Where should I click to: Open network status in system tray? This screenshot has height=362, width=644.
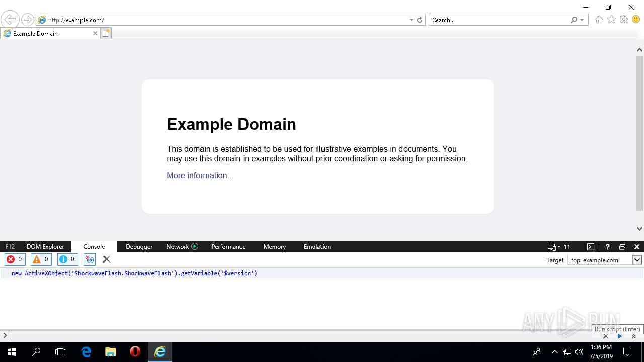567,352
